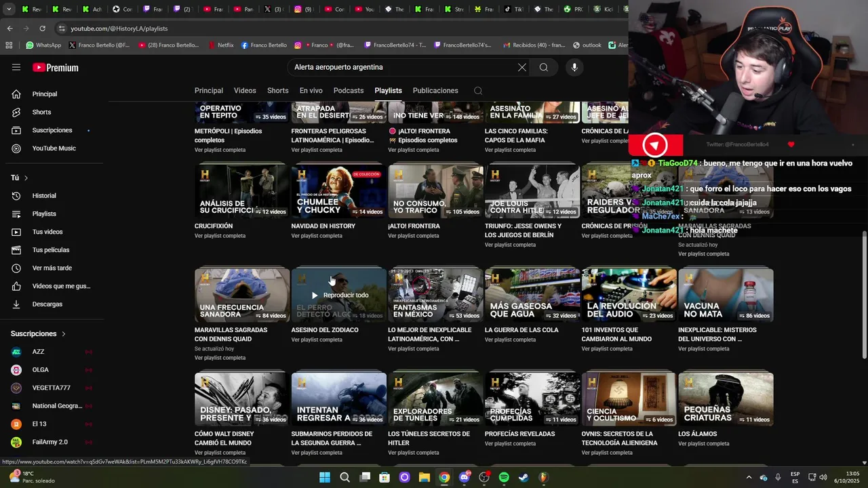
Task: Open Discord from the taskbar
Action: click(x=465, y=477)
